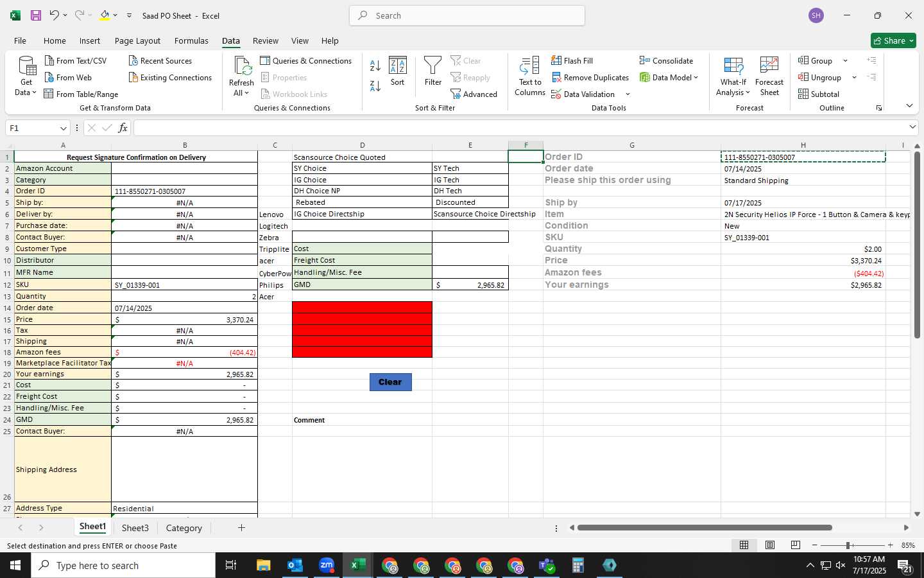Image resolution: width=924 pixels, height=578 pixels.
Task: Switch to the Home tab
Action: (55, 40)
